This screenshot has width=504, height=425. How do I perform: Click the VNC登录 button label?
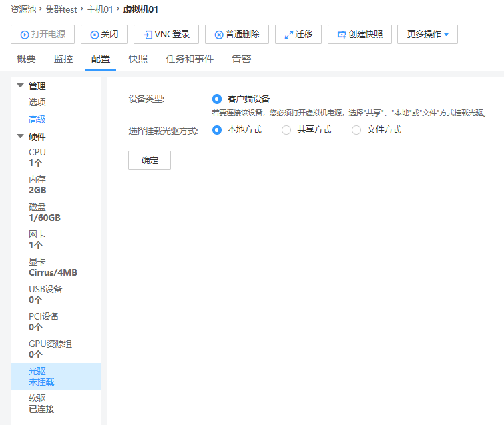(x=172, y=34)
